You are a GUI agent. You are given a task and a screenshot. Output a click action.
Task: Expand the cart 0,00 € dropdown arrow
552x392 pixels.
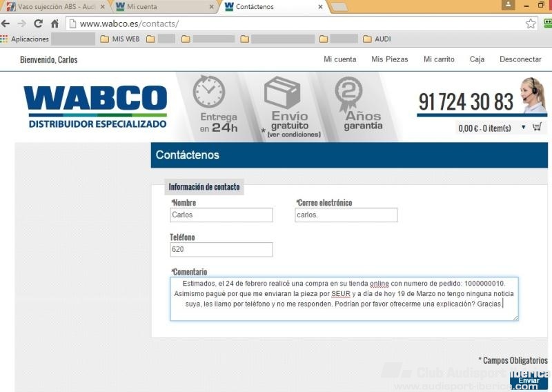coord(524,127)
